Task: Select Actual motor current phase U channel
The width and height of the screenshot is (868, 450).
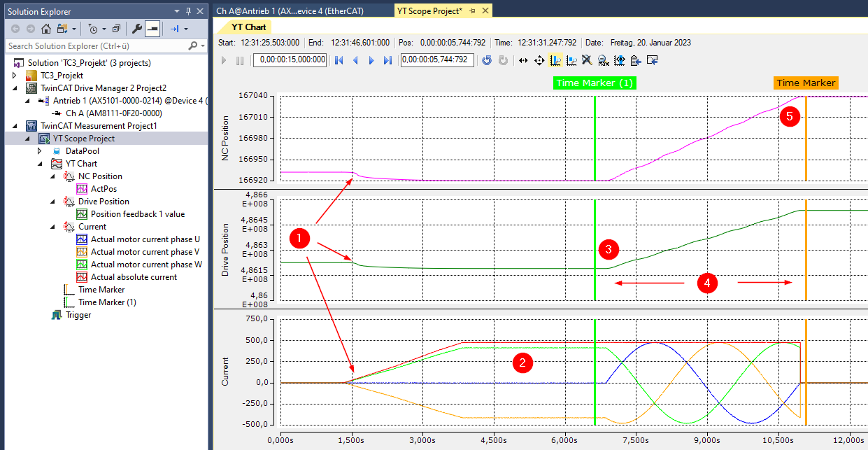Action: click(145, 239)
